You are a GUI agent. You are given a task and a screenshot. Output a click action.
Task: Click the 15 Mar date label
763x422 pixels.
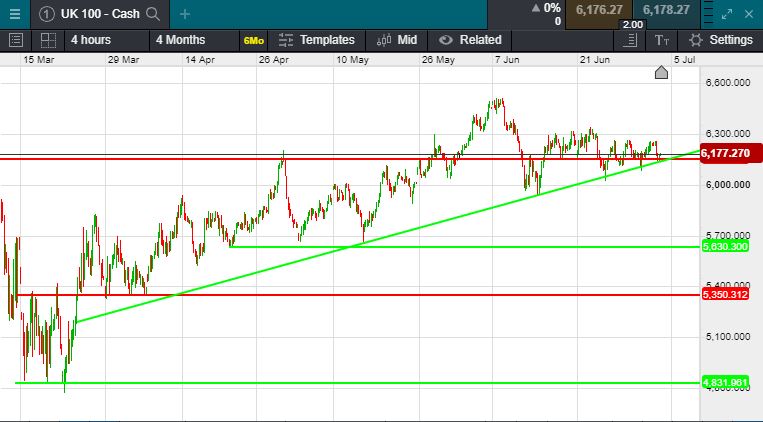tap(38, 60)
